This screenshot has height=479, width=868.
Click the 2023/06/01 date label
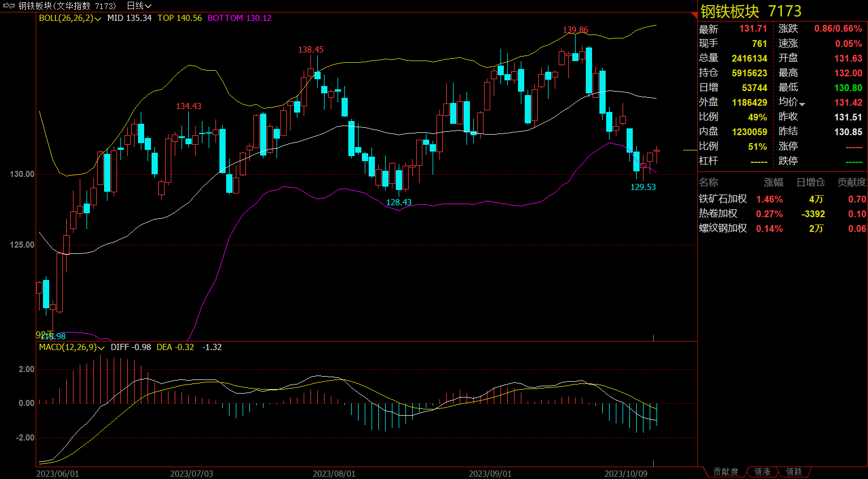tap(58, 473)
